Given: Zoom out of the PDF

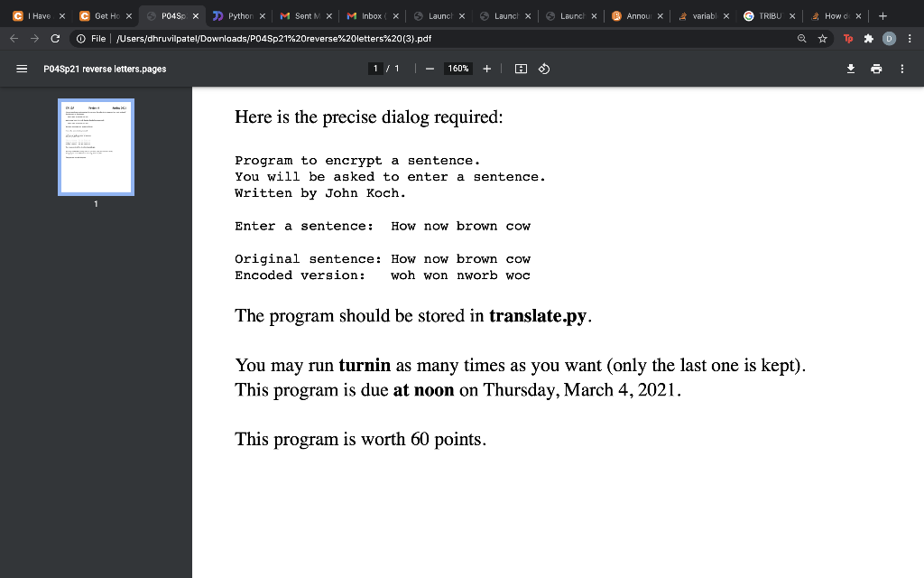Looking at the screenshot, I should click(x=430, y=68).
